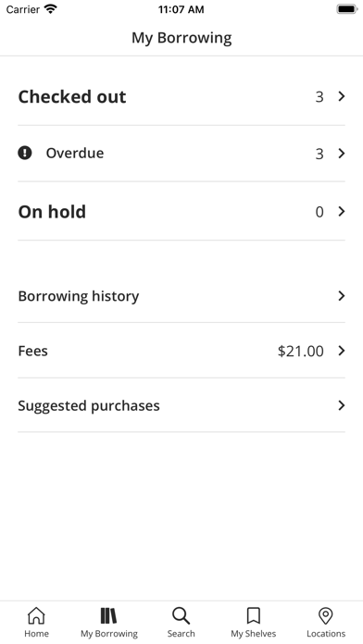
Task: Tap the battery icon in status bar
Action: click(x=347, y=9)
